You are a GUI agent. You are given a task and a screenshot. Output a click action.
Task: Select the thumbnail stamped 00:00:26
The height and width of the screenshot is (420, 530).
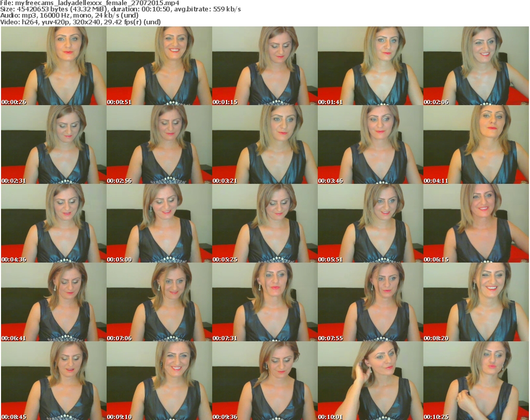[x=54, y=66]
